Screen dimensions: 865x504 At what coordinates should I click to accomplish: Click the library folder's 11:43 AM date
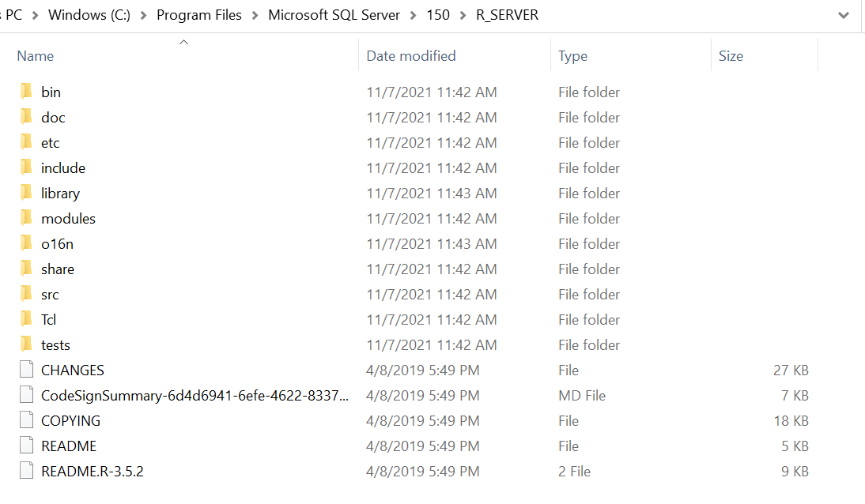click(432, 194)
